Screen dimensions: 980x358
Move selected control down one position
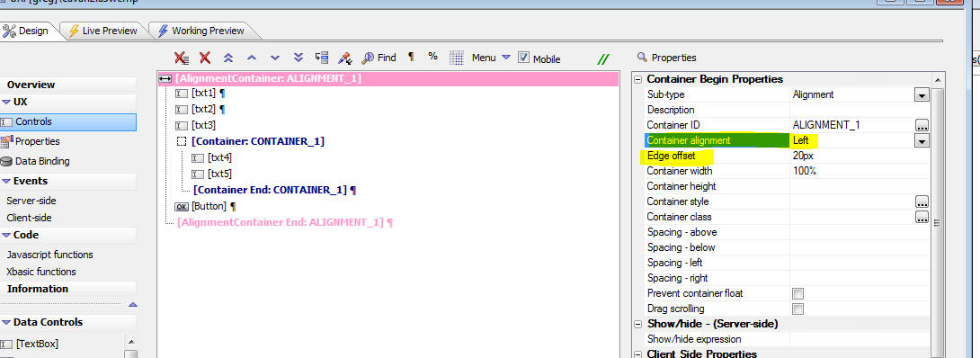(x=275, y=58)
